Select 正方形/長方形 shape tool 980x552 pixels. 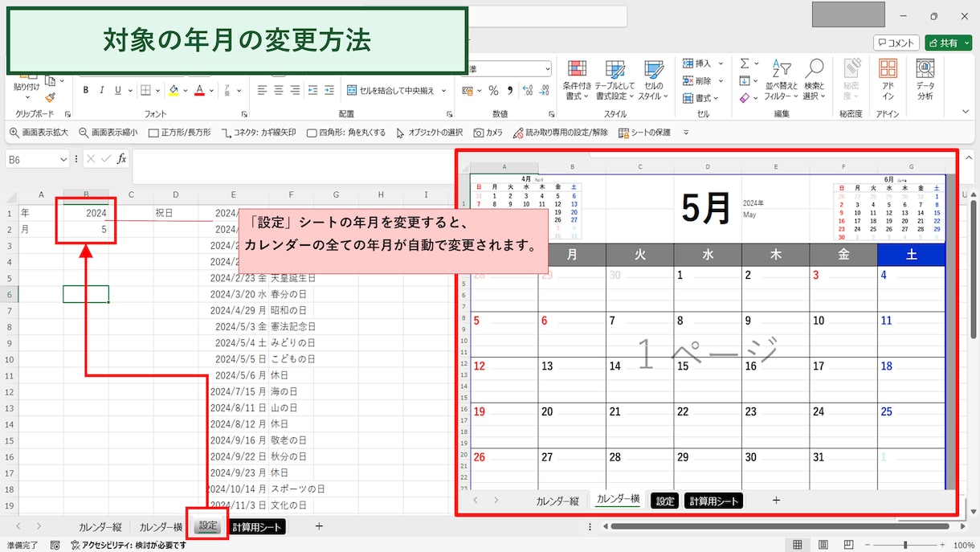[179, 133]
